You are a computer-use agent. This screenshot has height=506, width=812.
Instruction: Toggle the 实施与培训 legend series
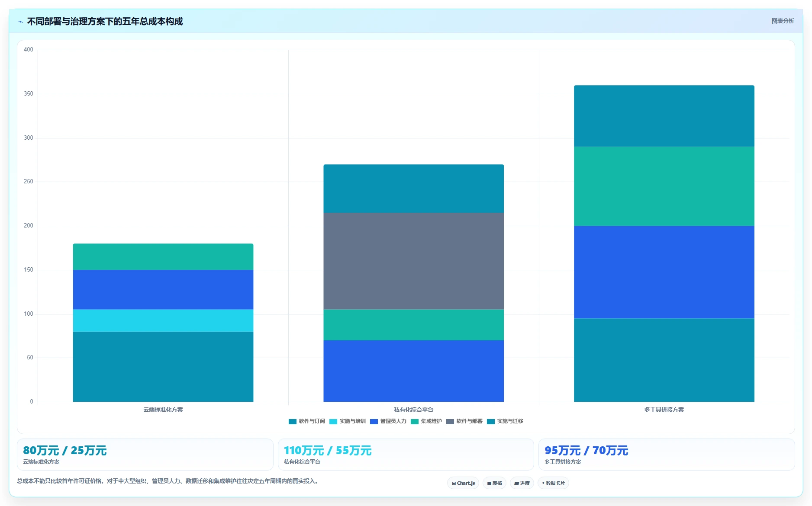[x=347, y=421]
